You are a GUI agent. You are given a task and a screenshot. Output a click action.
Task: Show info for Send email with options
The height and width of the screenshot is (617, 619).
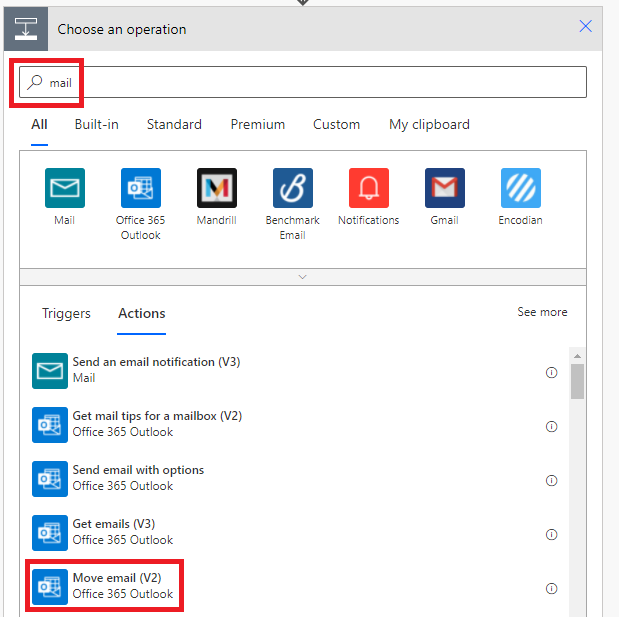(551, 480)
